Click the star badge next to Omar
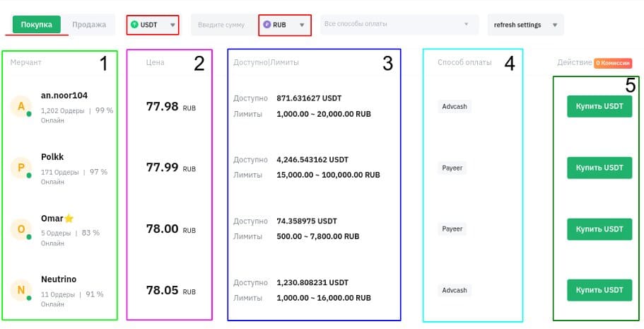Image resolution: width=644 pixels, height=329 pixels. 69,219
